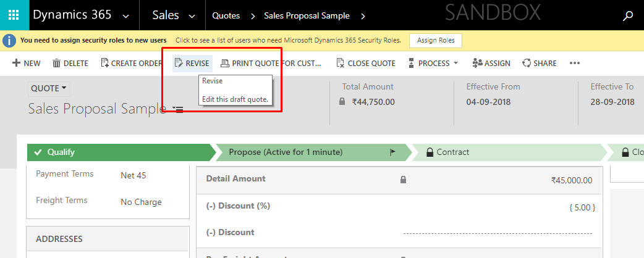644x258 pixels.
Task: Open the PROCESS dropdown menu
Action: point(433,63)
